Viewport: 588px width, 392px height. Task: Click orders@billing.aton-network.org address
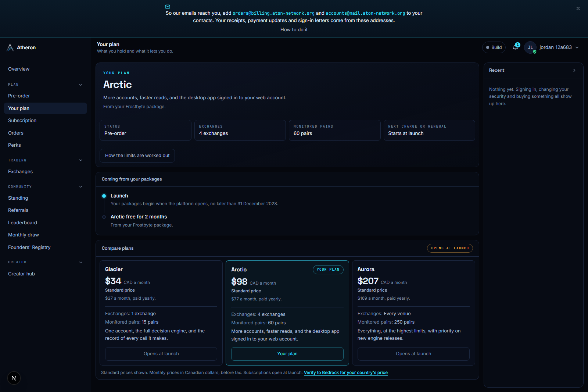(x=273, y=13)
